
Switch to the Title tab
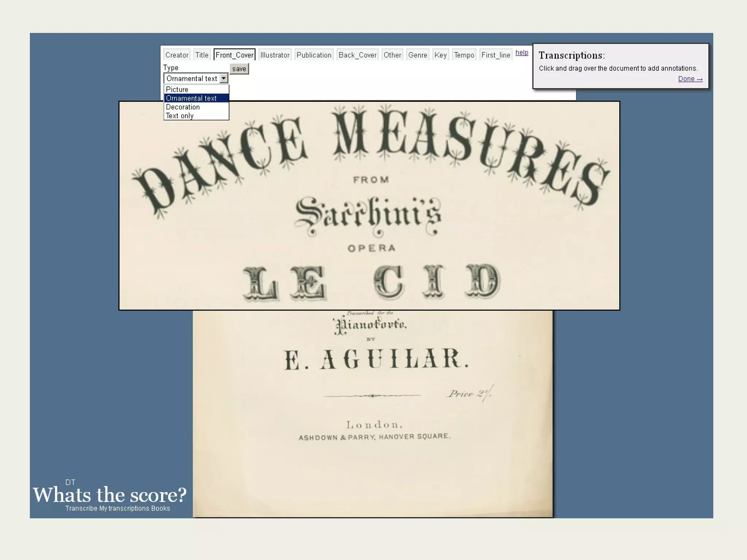point(202,55)
